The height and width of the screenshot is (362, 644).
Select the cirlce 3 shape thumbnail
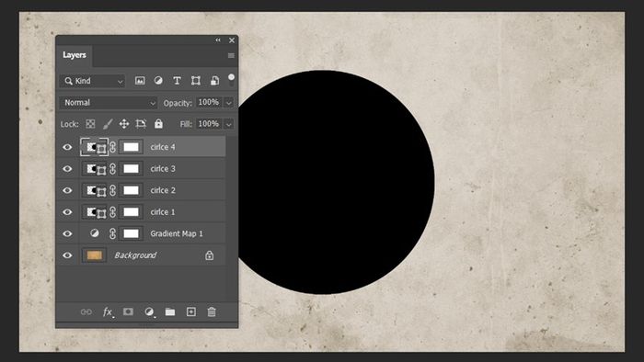point(95,169)
